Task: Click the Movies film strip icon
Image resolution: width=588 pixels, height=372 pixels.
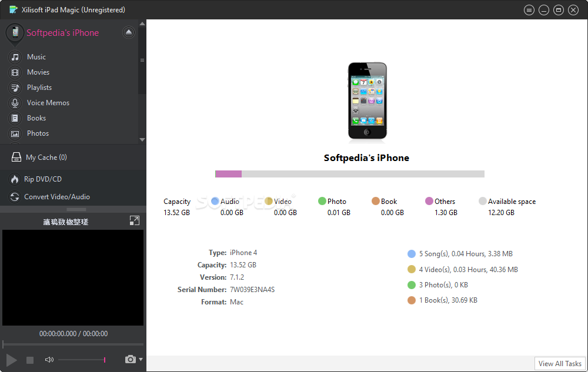Action: click(x=15, y=72)
